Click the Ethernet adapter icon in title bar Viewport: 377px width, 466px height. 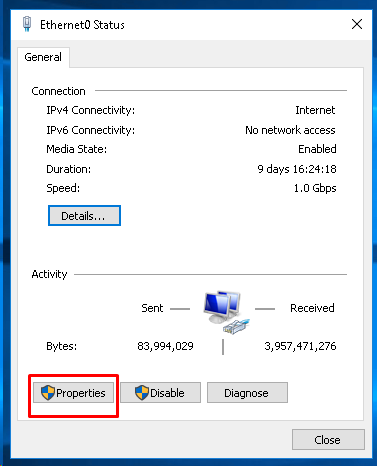[27, 24]
